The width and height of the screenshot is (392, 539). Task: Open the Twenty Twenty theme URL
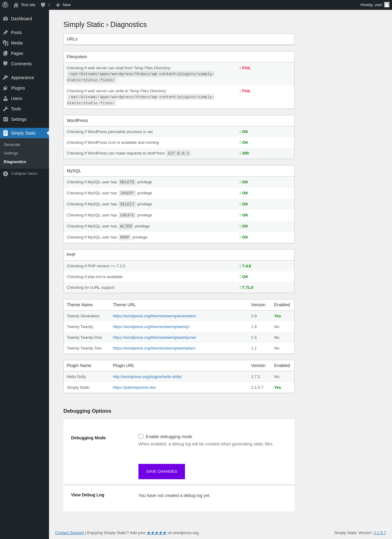[151, 327]
